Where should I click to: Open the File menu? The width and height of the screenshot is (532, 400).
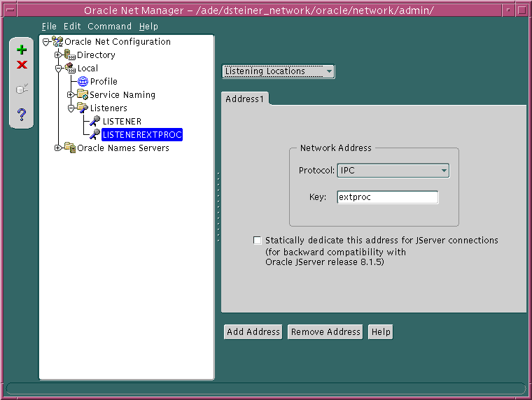[x=49, y=26]
